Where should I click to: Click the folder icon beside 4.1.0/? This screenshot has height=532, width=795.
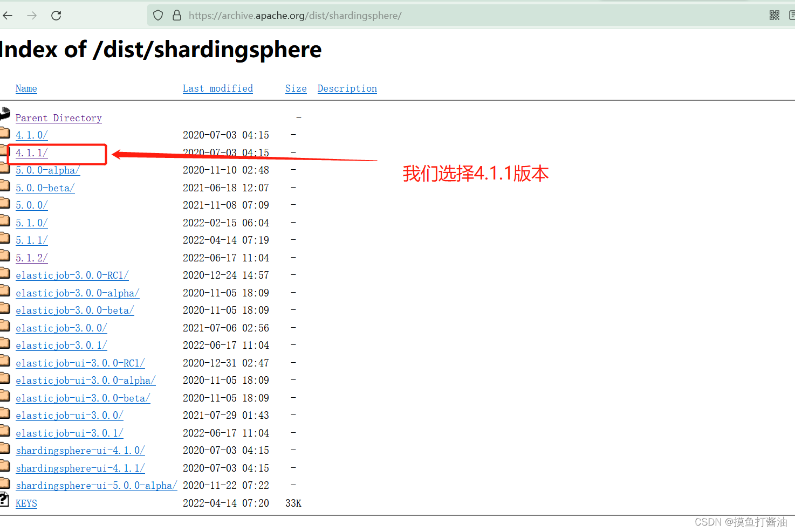5,132
